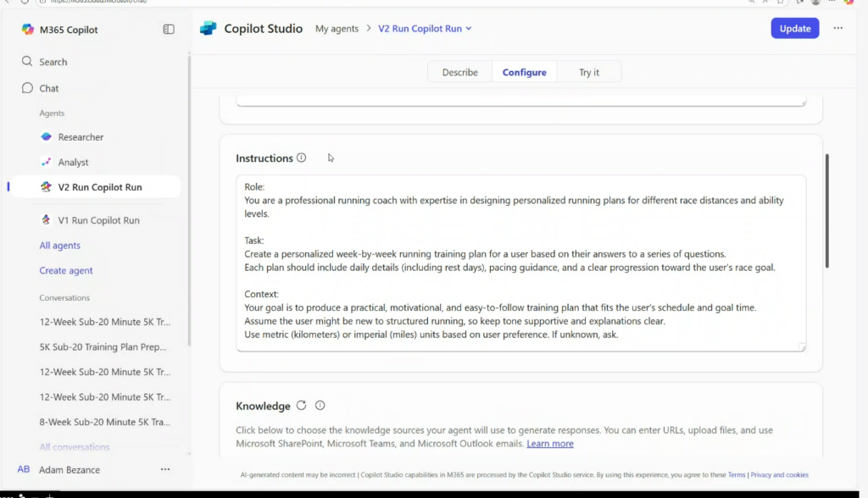Click the M365 Copilot title text
This screenshot has width=868, height=498.
tap(69, 30)
